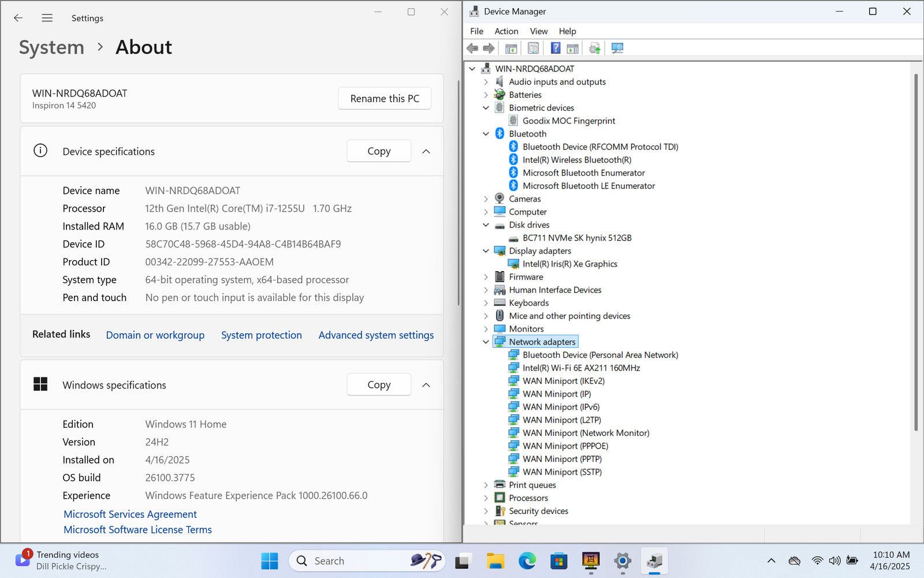Click the Batteries category icon
Viewport: 924px width, 578px height.
500,94
